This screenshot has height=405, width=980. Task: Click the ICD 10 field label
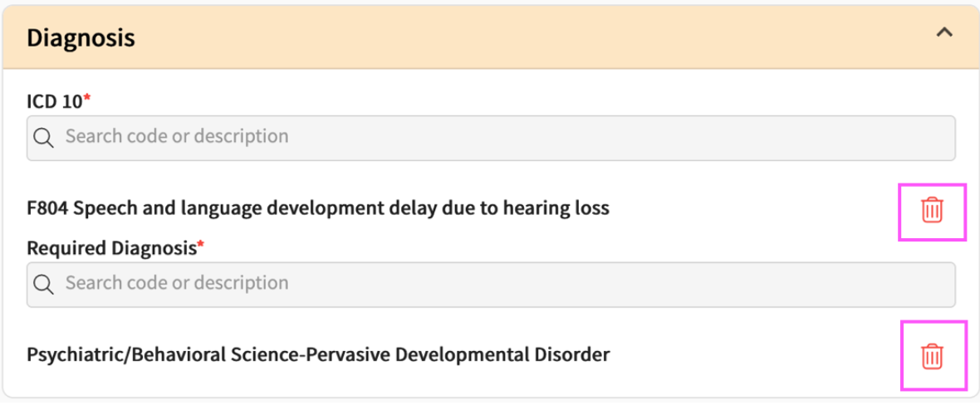(55, 101)
